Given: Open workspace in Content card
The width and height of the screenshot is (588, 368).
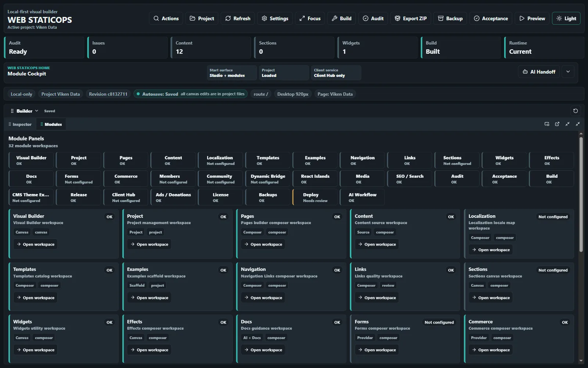Looking at the screenshot, I should tap(377, 244).
